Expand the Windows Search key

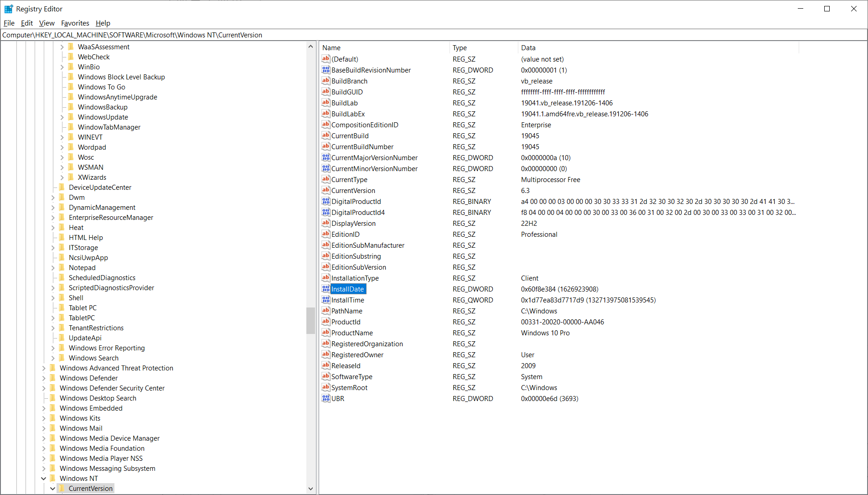[x=53, y=358]
